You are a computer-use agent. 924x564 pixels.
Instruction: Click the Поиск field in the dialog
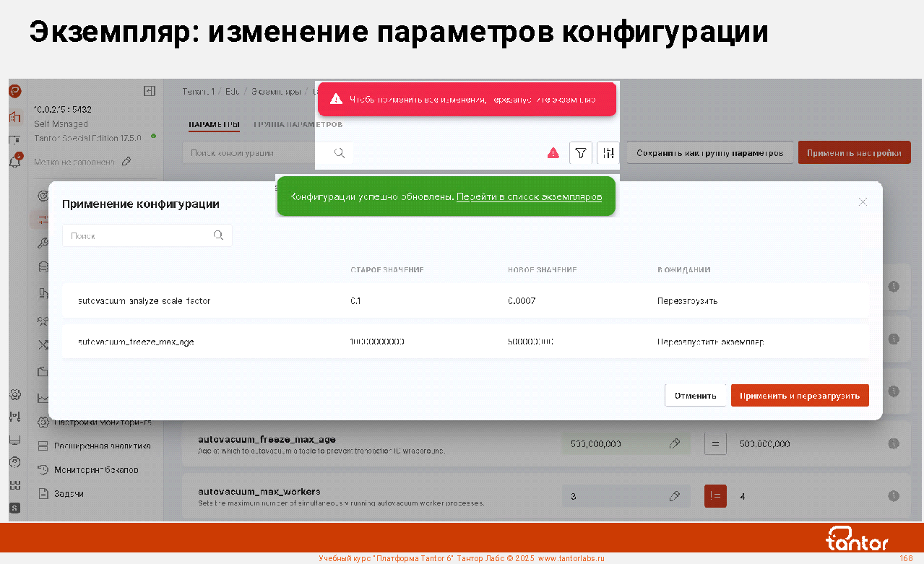point(137,235)
